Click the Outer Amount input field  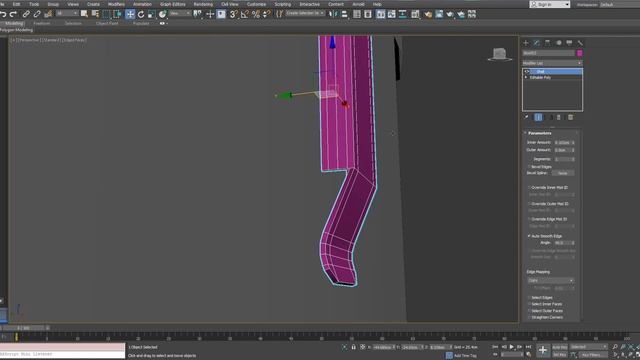pos(562,150)
